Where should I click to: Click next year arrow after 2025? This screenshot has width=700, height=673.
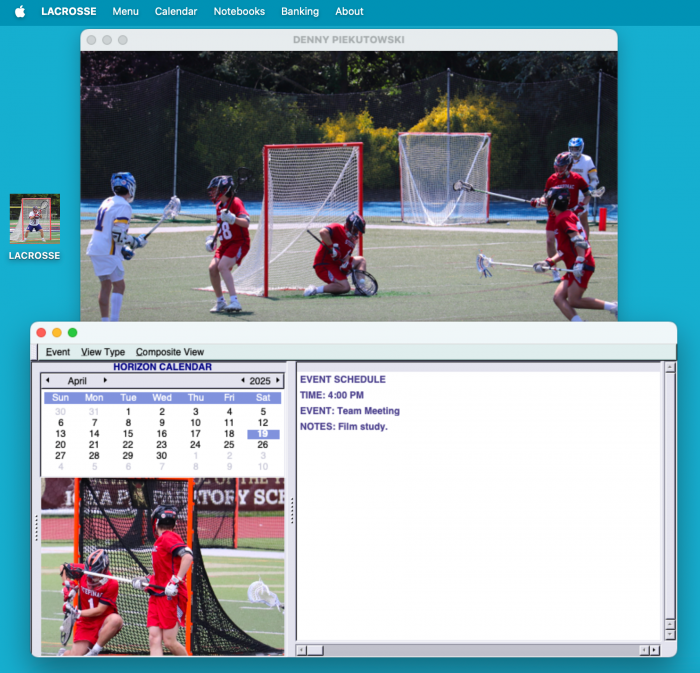pos(278,381)
